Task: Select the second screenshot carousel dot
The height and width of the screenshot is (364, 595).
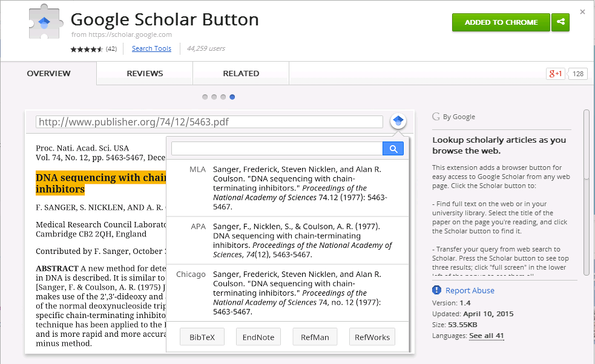Action: pos(214,97)
